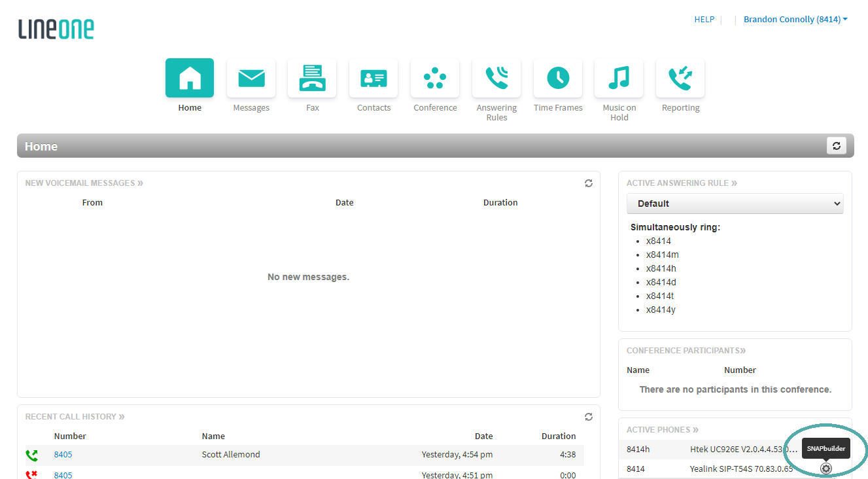
Task: Open the Messages section
Action: pyautogui.click(x=251, y=78)
